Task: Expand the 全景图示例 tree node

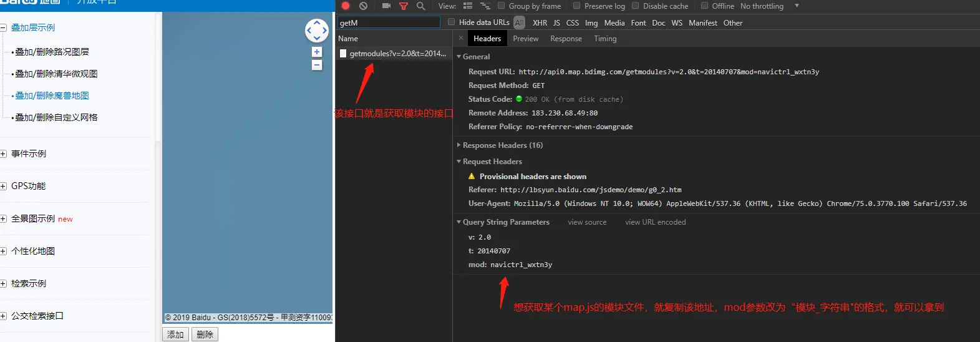Action: 3,218
